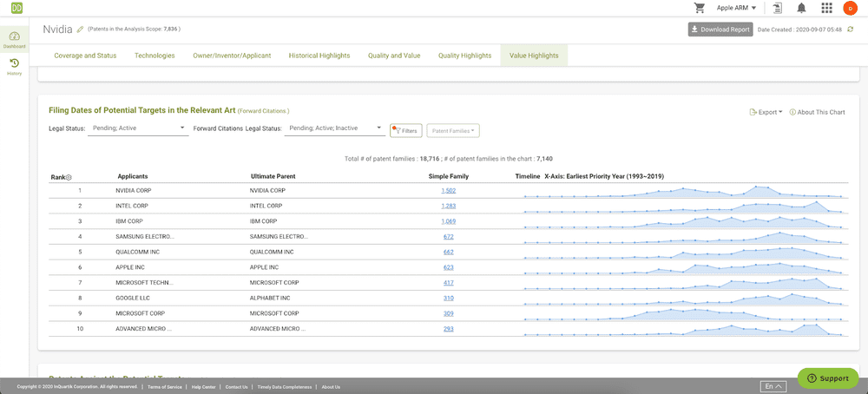Click the (Forward Citations) chart label
This screenshot has width=868, height=394.
pyautogui.click(x=264, y=111)
